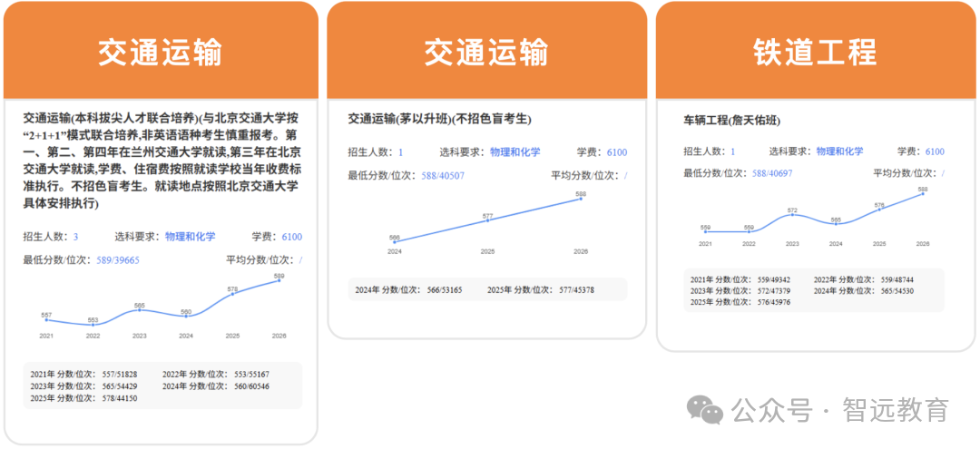Select lowest score value 588/40507
This screenshot has height=449, width=980.
coord(443,175)
